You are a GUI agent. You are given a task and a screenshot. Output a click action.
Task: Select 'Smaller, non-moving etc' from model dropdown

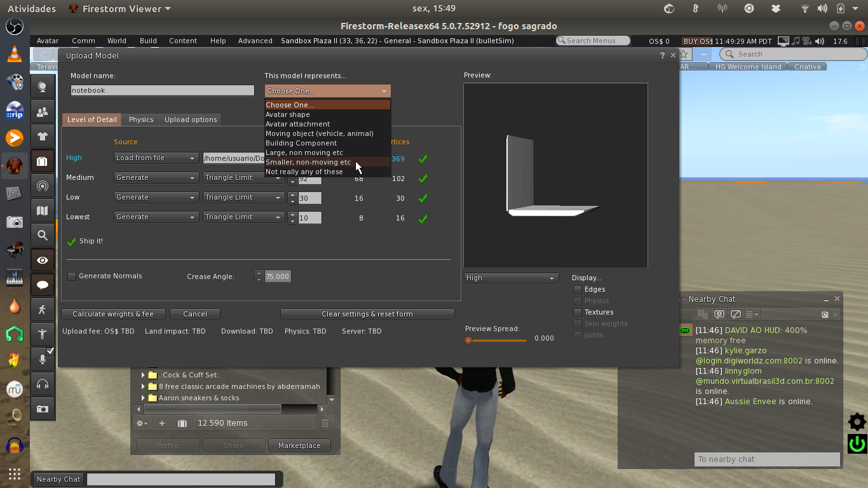coord(308,162)
